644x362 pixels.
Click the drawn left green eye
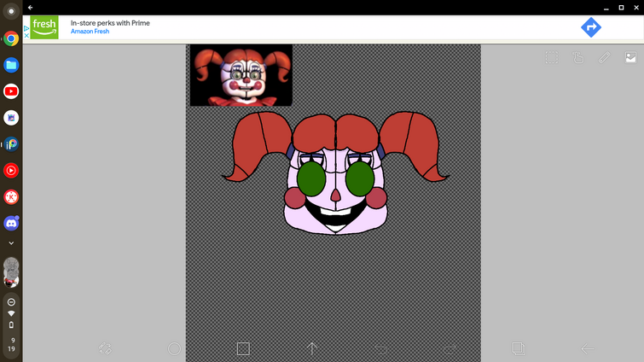click(311, 178)
